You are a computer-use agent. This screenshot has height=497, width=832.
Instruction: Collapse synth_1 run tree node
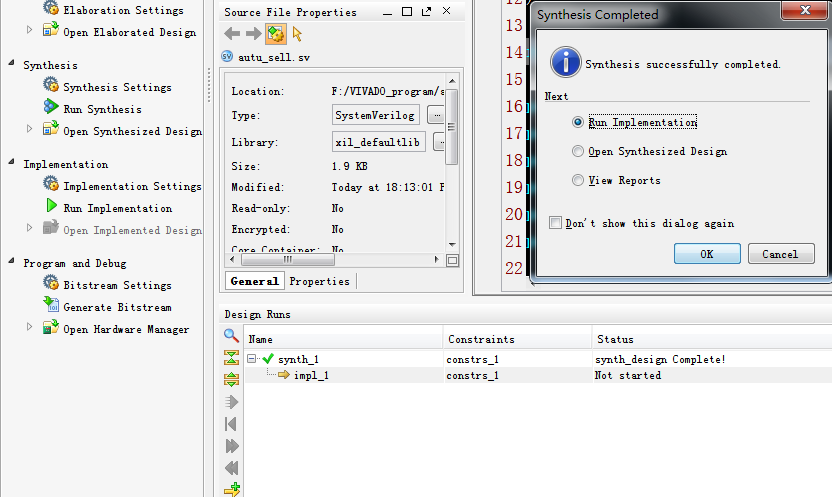[252, 359]
